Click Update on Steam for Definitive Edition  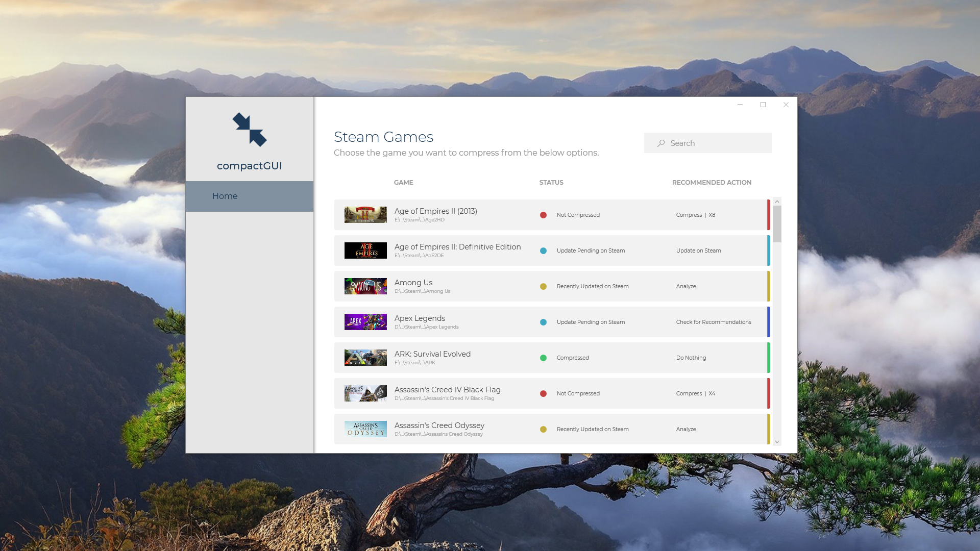698,251
